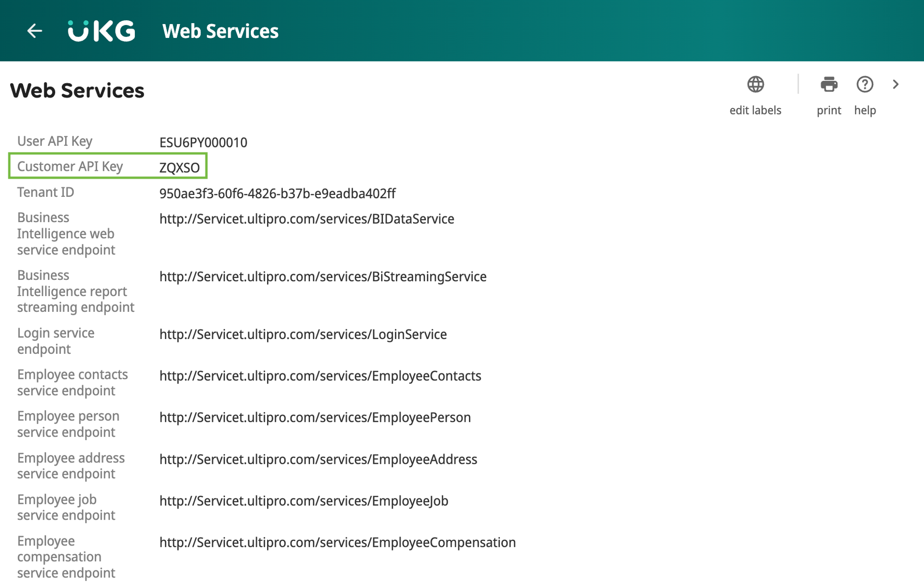The image size is (924, 588).
Task: Open edit labels globe icon
Action: (755, 85)
